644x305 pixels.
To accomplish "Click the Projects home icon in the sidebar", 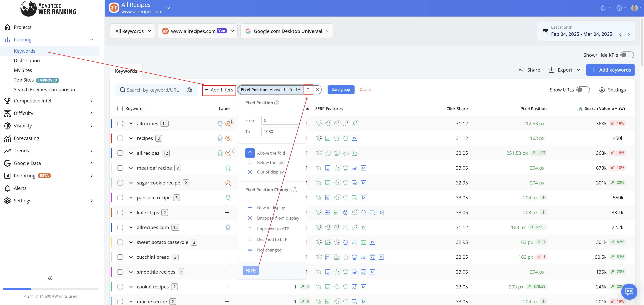I will pyautogui.click(x=7, y=27).
